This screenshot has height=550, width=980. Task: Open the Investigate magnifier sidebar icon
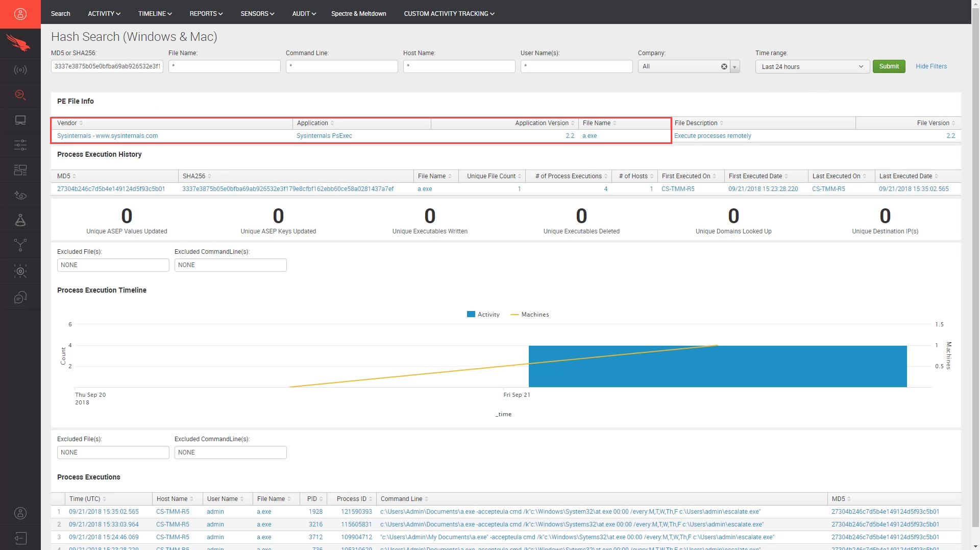point(20,94)
